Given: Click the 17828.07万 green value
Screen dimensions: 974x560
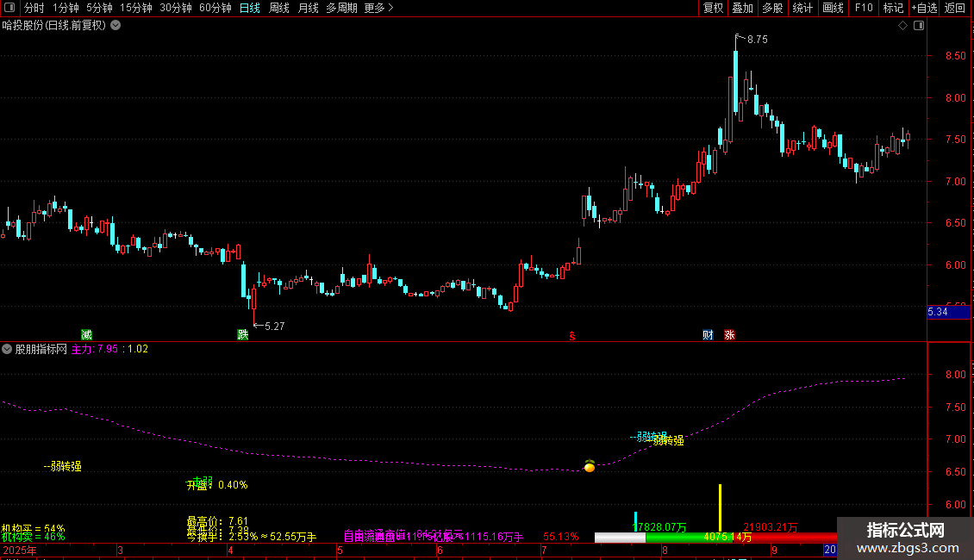Looking at the screenshot, I should (x=659, y=527).
